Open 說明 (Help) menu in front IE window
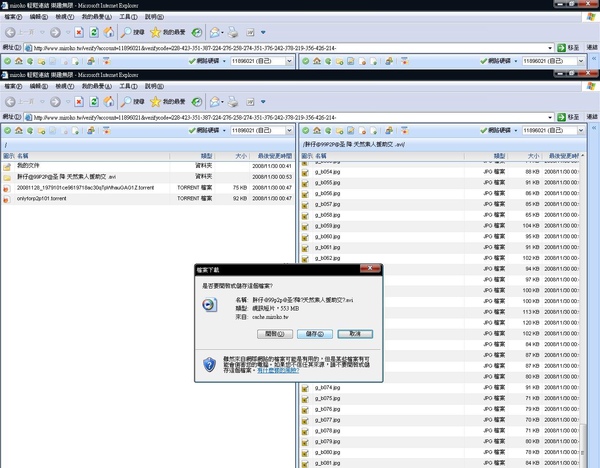This screenshot has width=600, height=468. [x=154, y=86]
